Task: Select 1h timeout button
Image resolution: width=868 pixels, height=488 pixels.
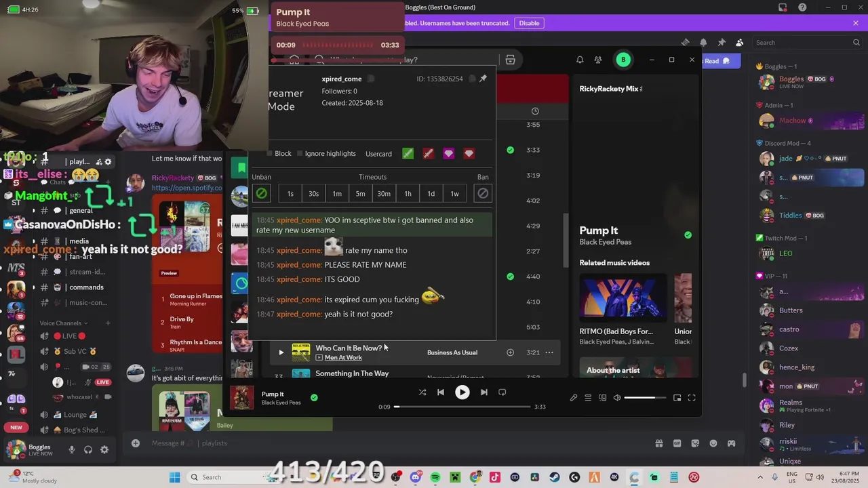Action: pos(408,193)
